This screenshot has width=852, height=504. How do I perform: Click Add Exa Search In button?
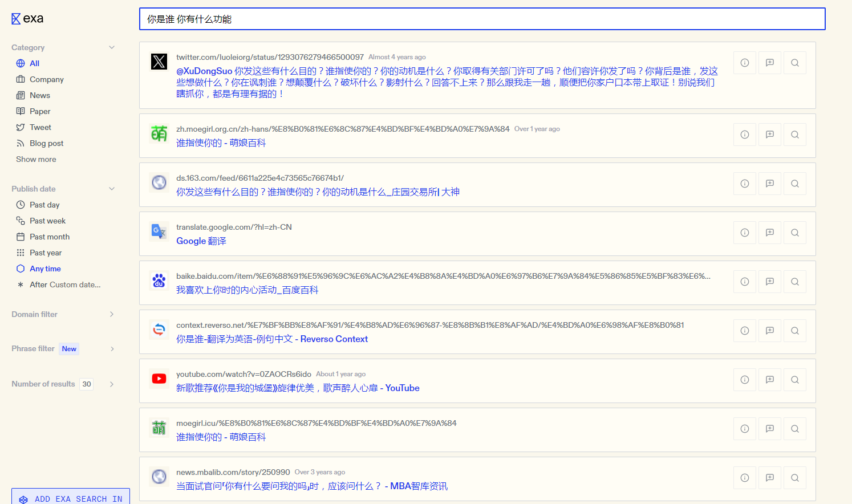pos(71,498)
